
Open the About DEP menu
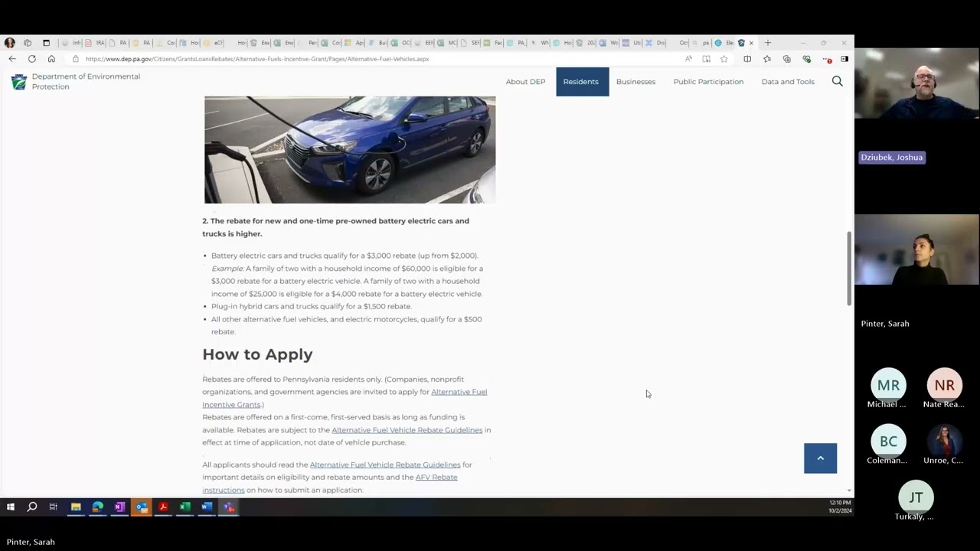(x=525, y=81)
